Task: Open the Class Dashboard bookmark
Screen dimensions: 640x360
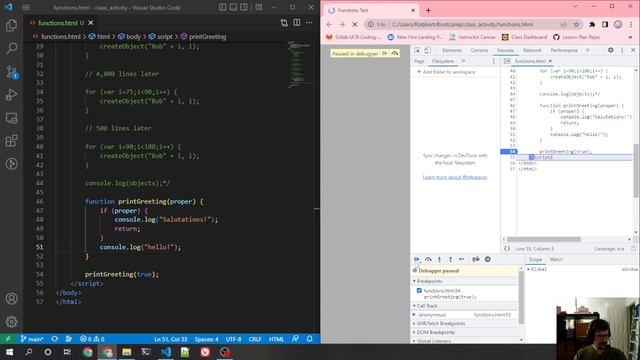Action: [524, 37]
